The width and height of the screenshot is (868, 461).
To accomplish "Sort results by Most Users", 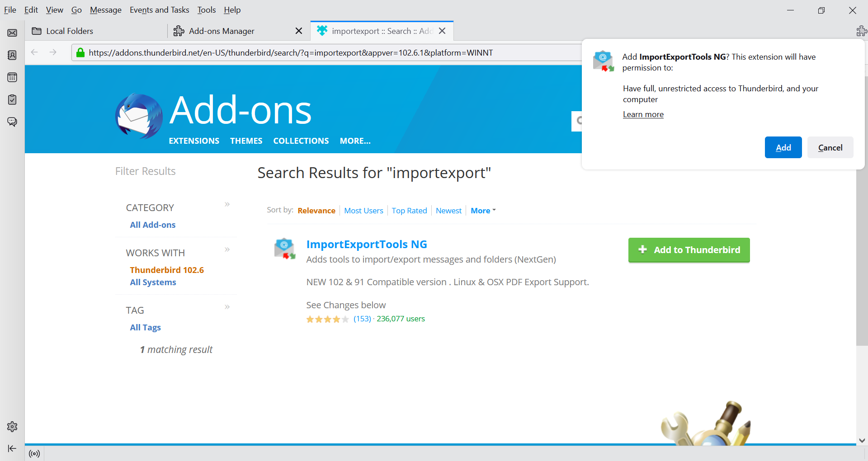I will pyautogui.click(x=363, y=211).
